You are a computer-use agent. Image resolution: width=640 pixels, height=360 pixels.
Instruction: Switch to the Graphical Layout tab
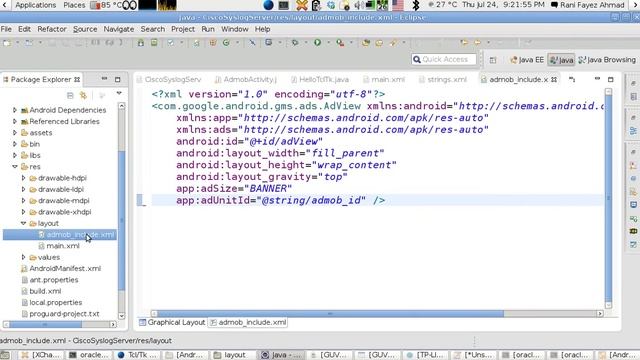tap(172, 322)
